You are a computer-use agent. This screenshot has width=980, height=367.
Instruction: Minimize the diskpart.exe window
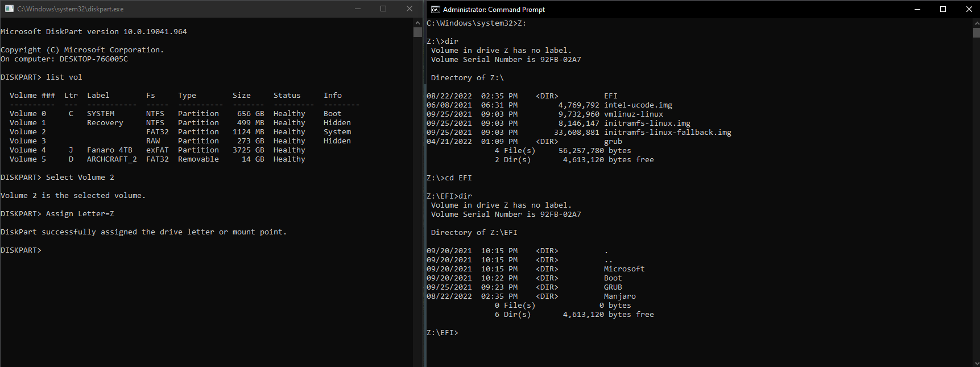pyautogui.click(x=358, y=9)
